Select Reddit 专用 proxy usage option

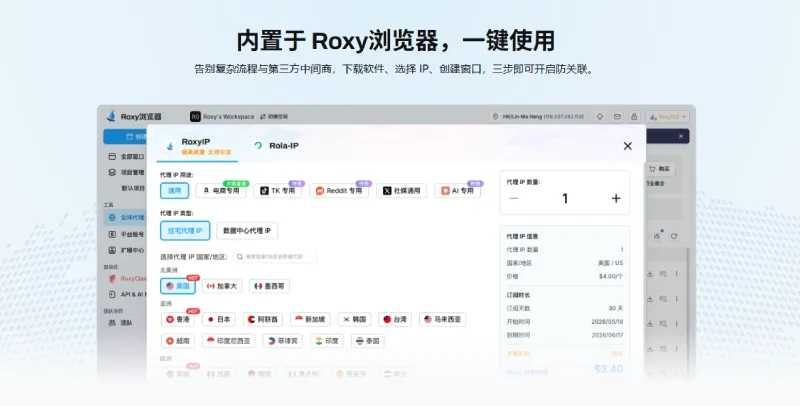click(339, 191)
